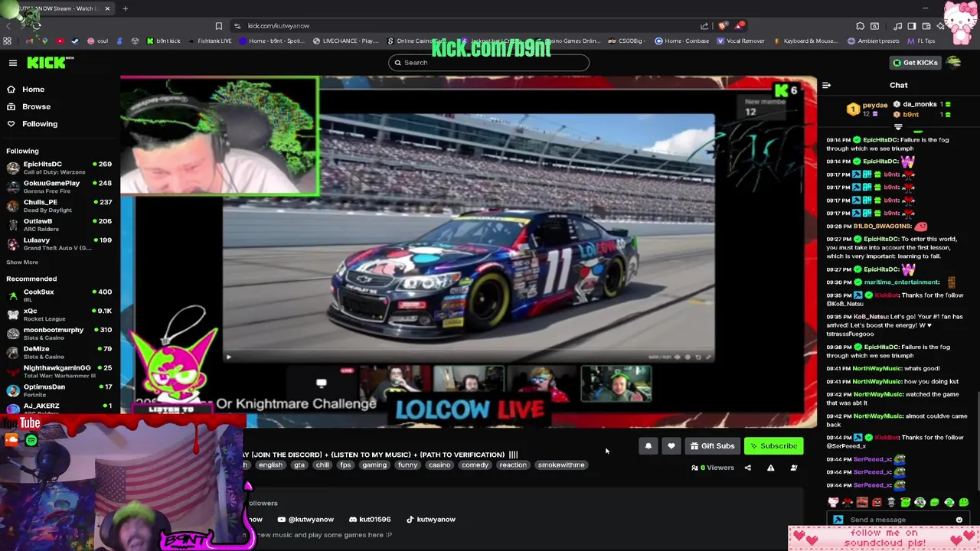The width and height of the screenshot is (980, 551).
Task: Click the browser address bar URL
Action: (x=279, y=26)
